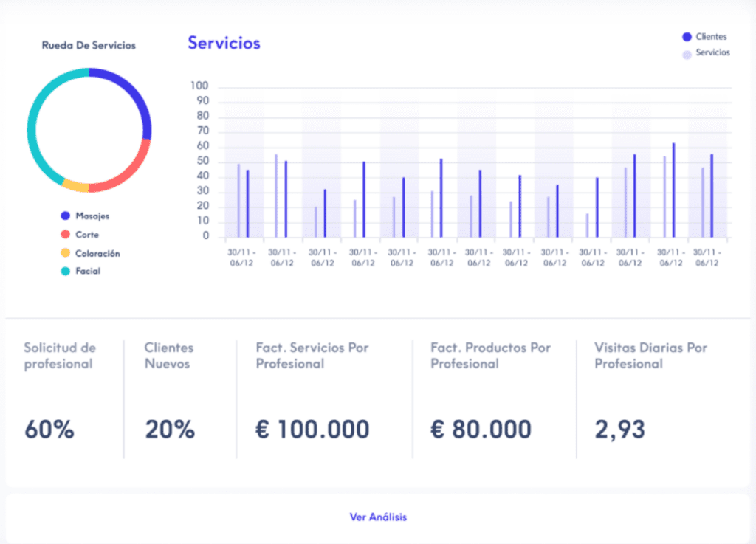Viewport: 756px width, 544px height.
Task: Click the Fact. Servicios Por Profesional label
Action: [x=312, y=356]
